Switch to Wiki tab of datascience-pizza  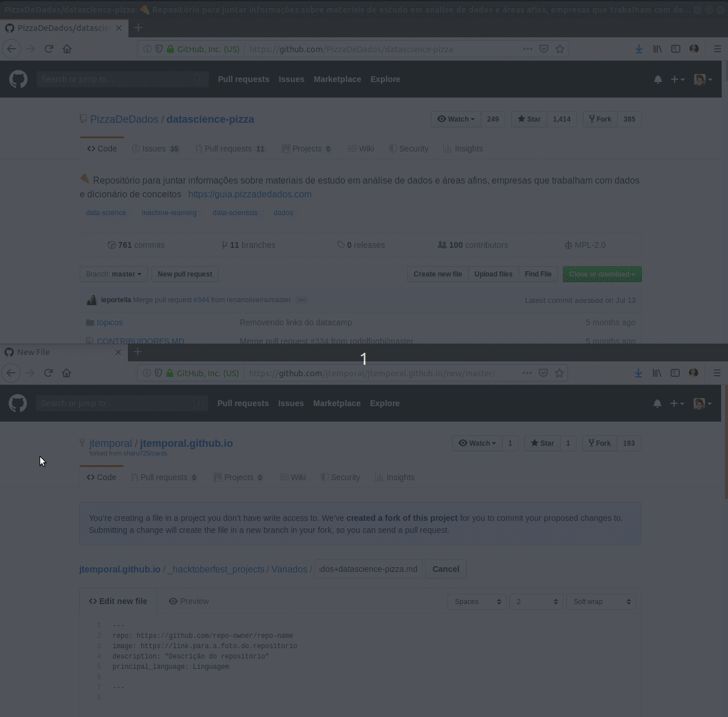361,149
